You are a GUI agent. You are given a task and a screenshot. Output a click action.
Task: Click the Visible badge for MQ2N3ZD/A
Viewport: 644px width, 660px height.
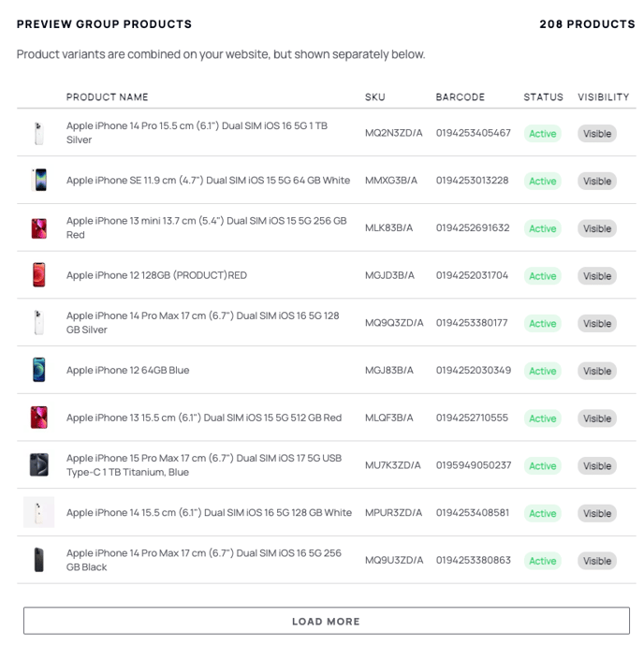[597, 134]
